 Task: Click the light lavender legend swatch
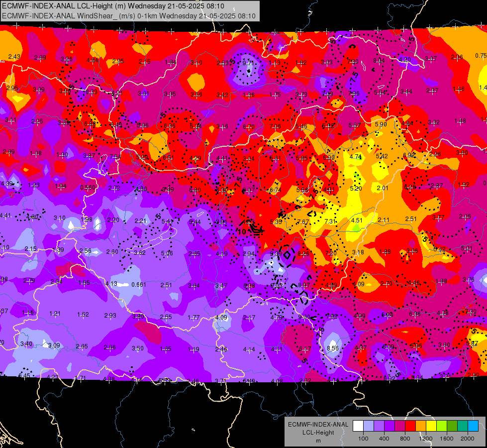point(369,426)
